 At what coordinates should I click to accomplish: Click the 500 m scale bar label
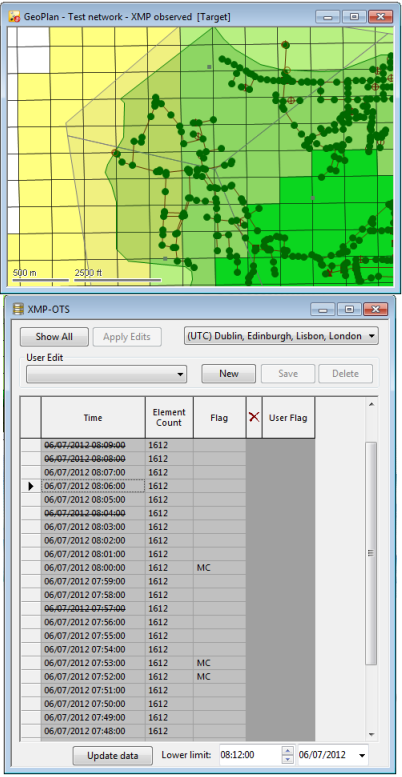coord(25,273)
